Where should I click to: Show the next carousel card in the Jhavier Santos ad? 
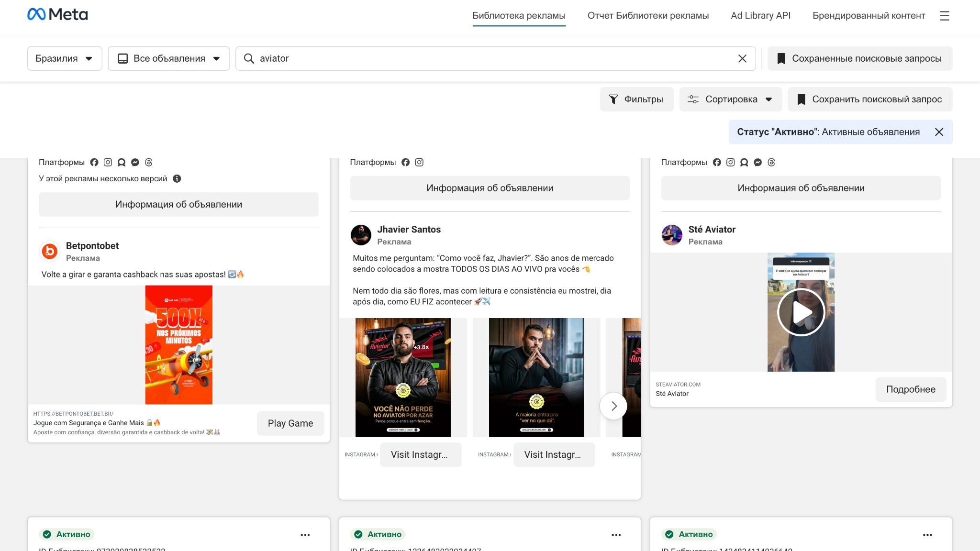[x=613, y=406]
